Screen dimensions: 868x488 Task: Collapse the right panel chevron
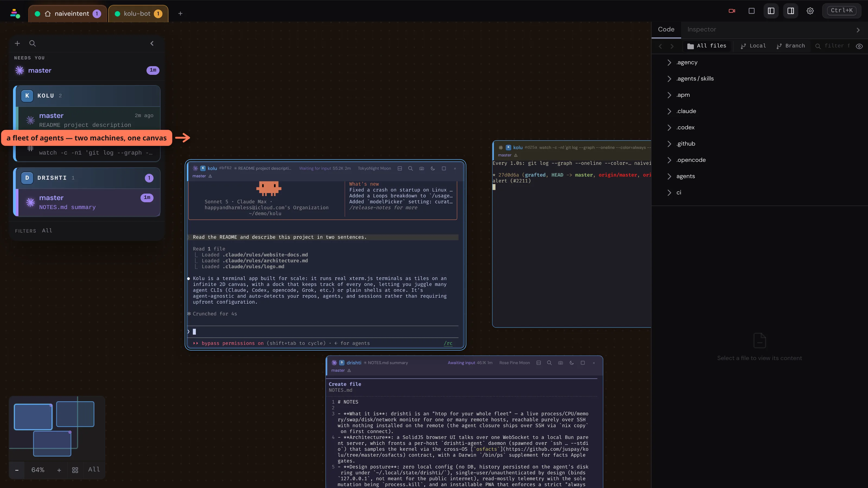[x=858, y=30]
